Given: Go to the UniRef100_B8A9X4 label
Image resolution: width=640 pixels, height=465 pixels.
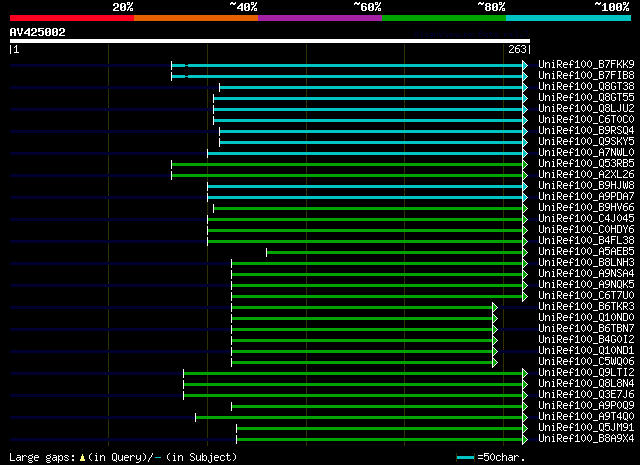Looking at the screenshot, I should [586, 439].
